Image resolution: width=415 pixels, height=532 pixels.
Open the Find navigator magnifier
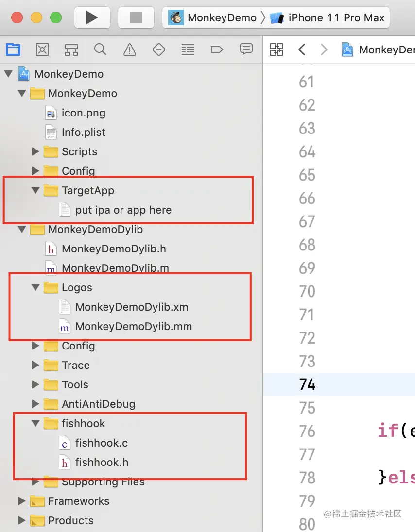100,50
